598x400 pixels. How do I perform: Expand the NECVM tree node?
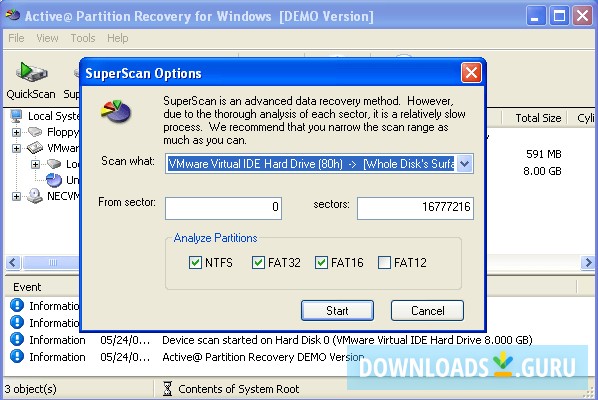[x=16, y=196]
